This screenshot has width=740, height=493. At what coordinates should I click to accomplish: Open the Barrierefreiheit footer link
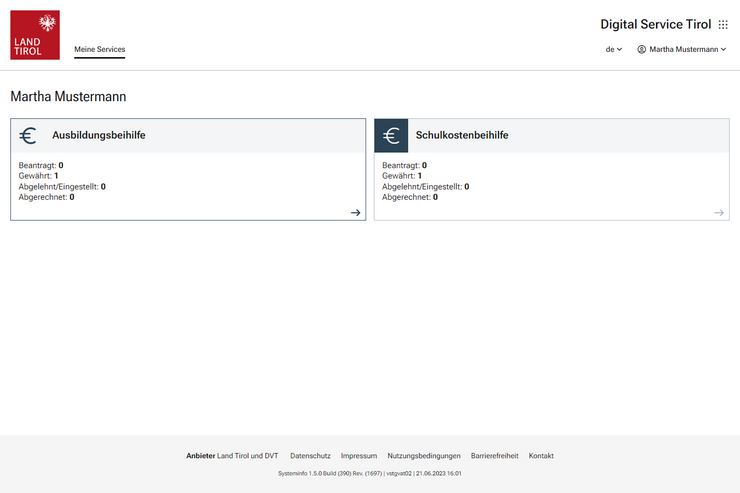coord(495,456)
